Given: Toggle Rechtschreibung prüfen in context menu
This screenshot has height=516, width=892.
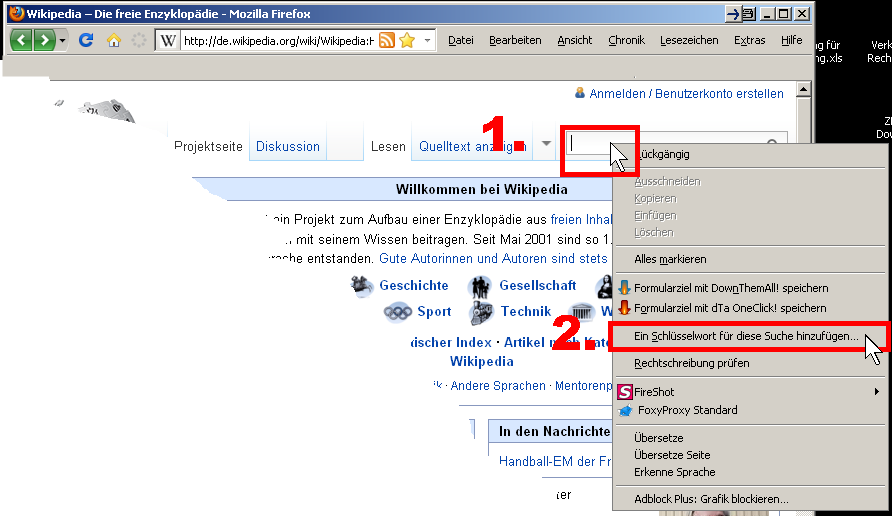Looking at the screenshot, I should pos(692,363).
